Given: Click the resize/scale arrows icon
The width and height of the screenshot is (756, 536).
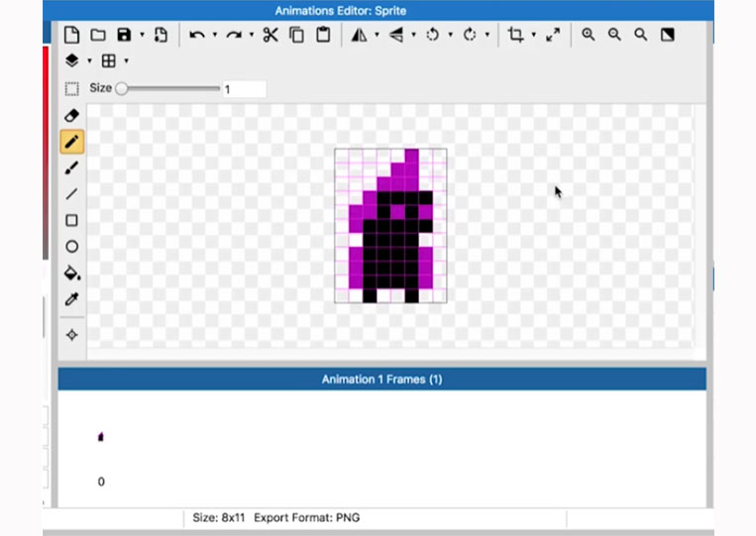Looking at the screenshot, I should click(553, 35).
